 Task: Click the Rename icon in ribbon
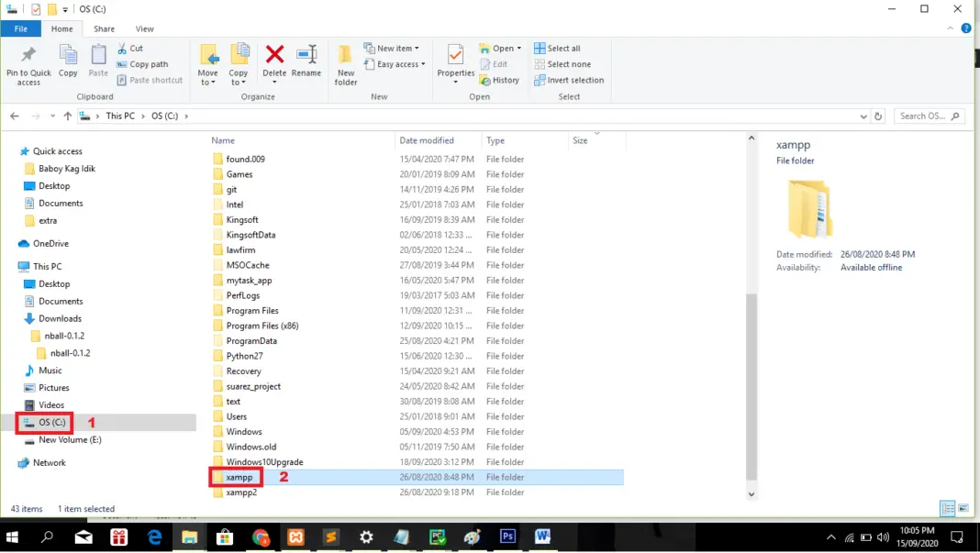click(x=306, y=61)
